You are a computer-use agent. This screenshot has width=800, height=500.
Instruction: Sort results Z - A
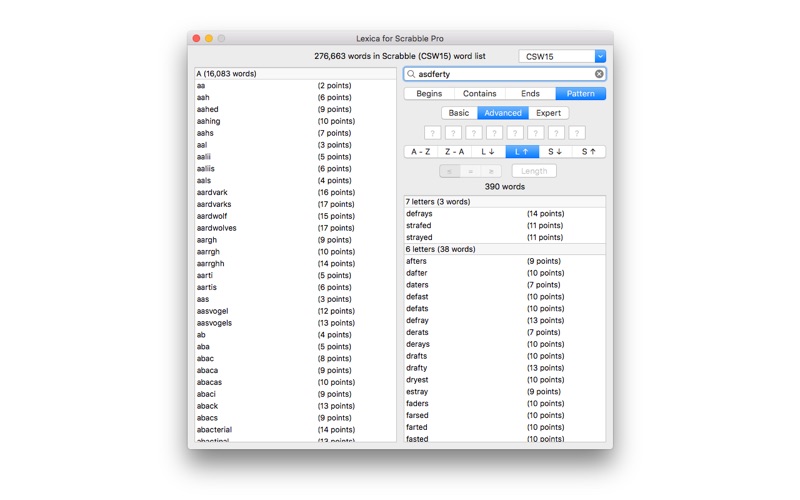(455, 152)
